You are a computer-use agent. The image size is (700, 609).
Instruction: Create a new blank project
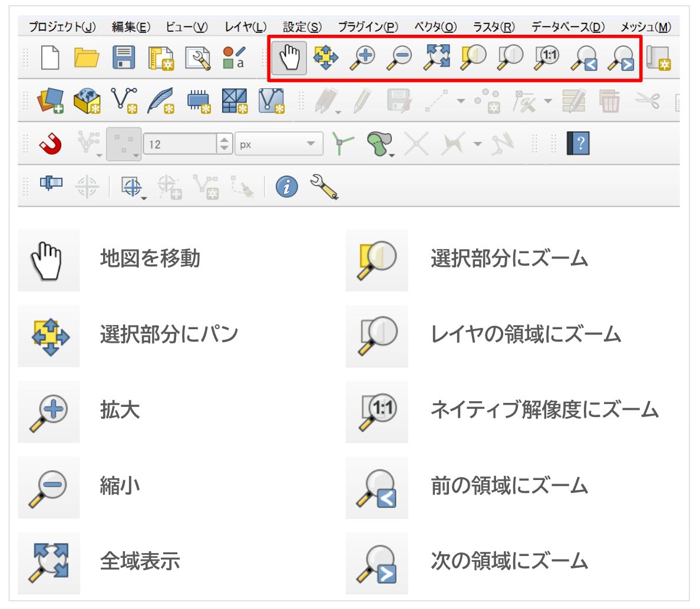pos(50,58)
